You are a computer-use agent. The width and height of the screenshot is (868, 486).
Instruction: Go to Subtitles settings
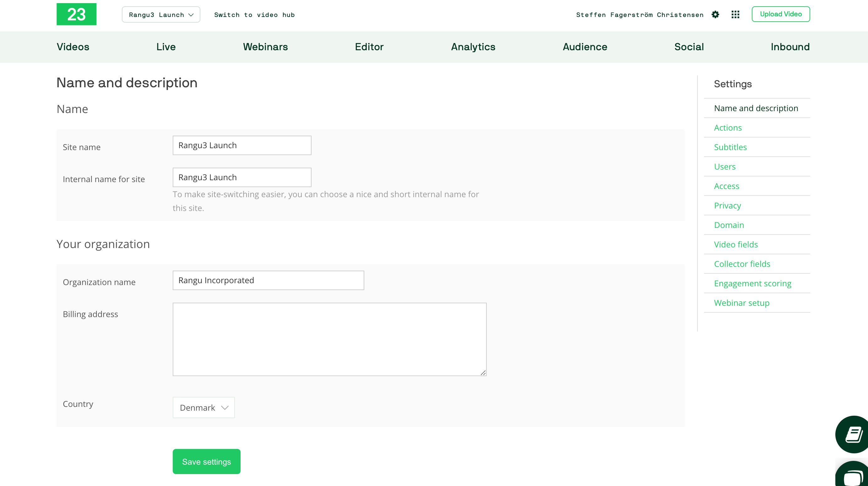730,147
